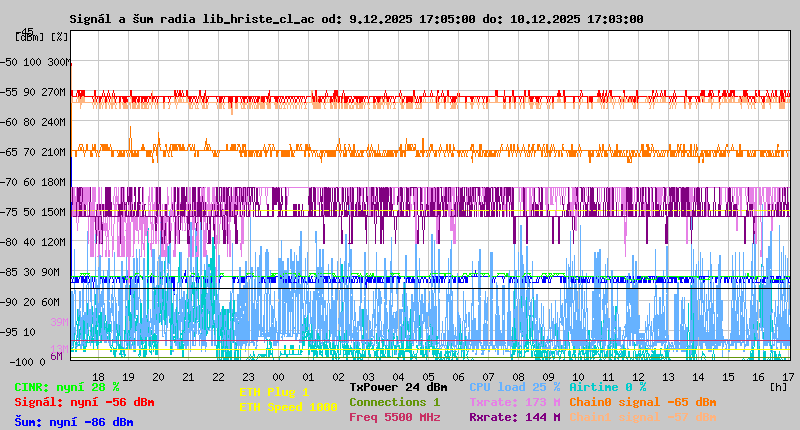800x430 pixels.
Task: Click the graph title text at top
Action: click(x=356, y=19)
